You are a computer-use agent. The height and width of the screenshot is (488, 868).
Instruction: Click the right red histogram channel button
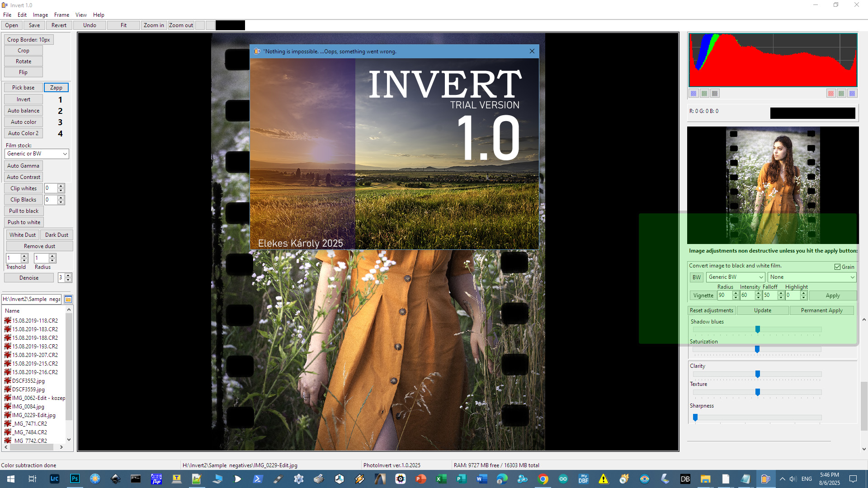[831, 94]
